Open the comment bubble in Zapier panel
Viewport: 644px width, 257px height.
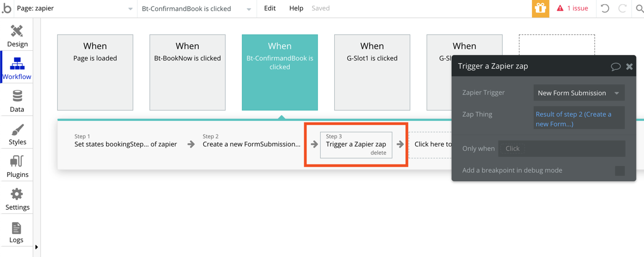click(616, 66)
